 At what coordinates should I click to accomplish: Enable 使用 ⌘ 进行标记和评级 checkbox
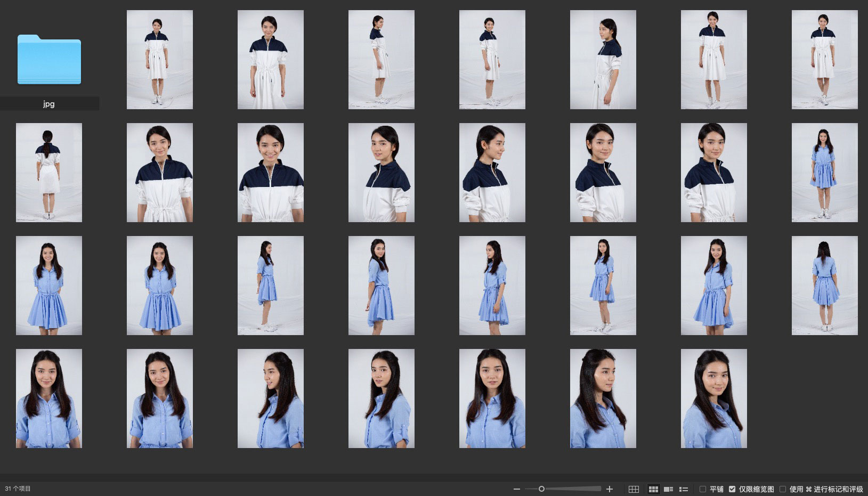coord(783,489)
